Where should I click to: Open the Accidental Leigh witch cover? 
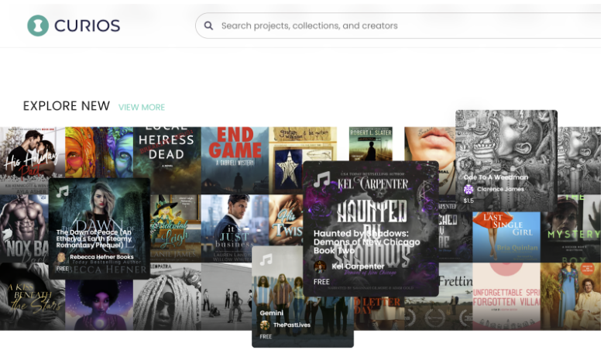click(x=175, y=228)
